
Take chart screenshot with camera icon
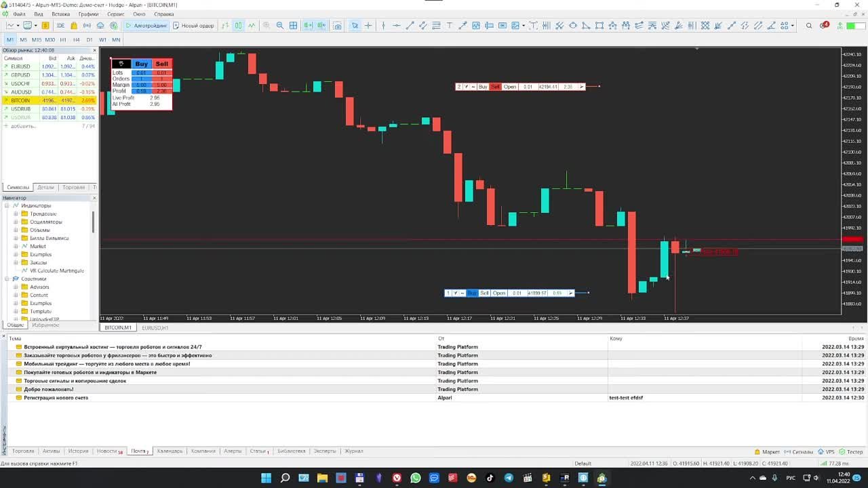338,26
